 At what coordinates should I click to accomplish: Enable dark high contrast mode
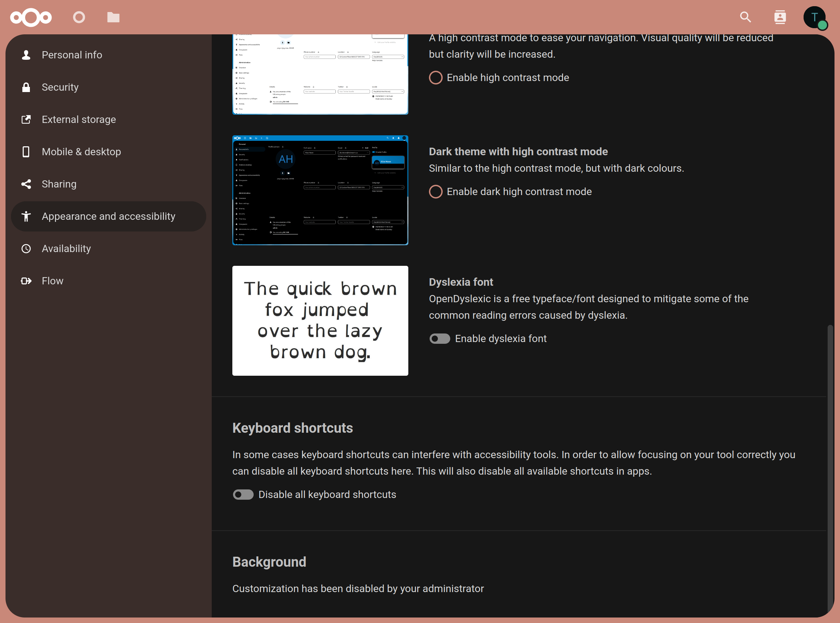435,192
